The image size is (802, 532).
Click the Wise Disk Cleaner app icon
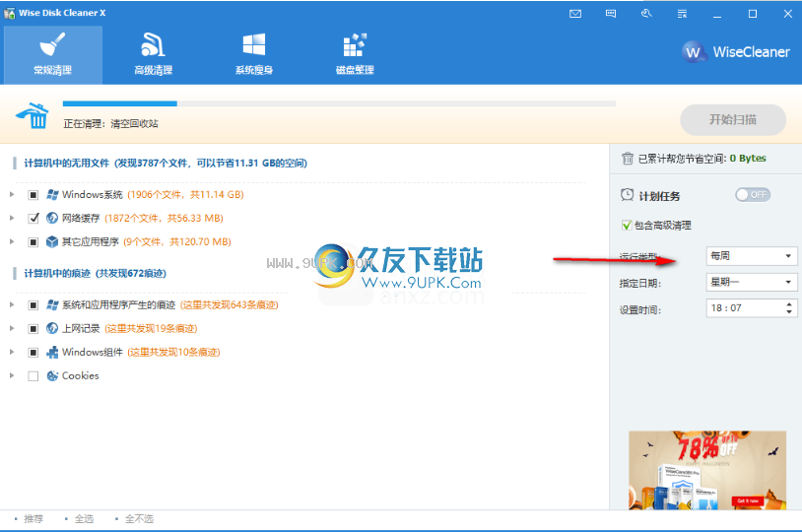point(9,14)
